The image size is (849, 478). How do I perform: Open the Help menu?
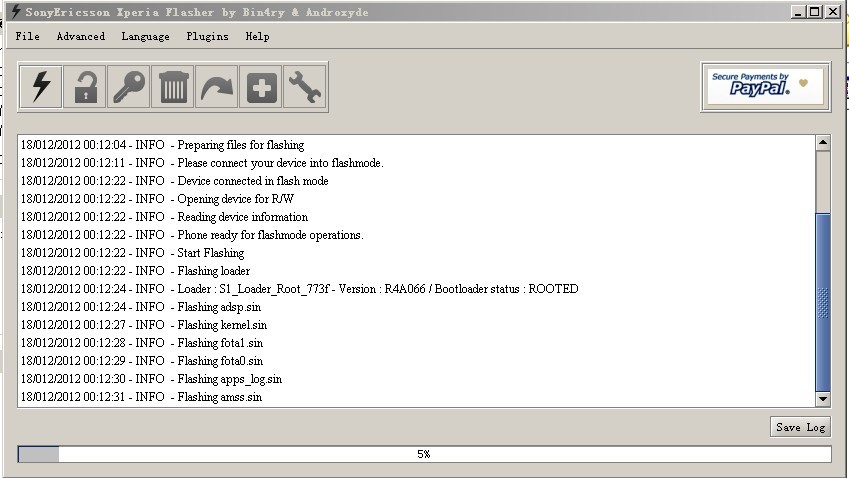257,36
